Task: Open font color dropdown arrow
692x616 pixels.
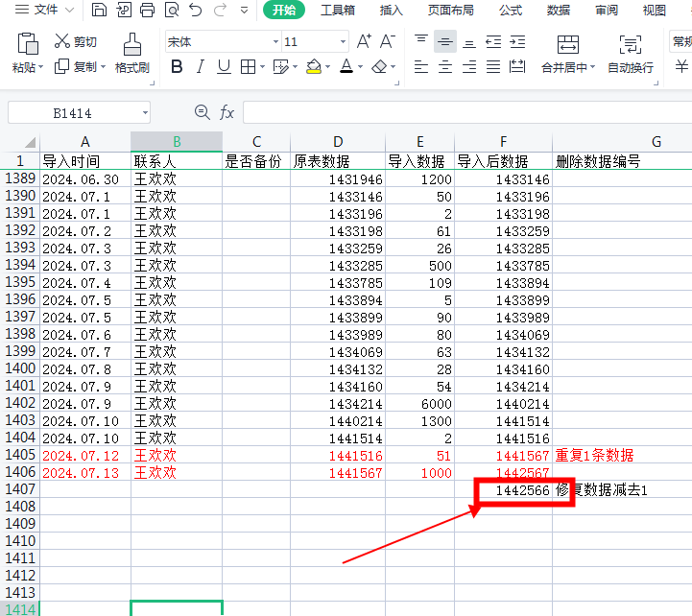Action: (360, 67)
